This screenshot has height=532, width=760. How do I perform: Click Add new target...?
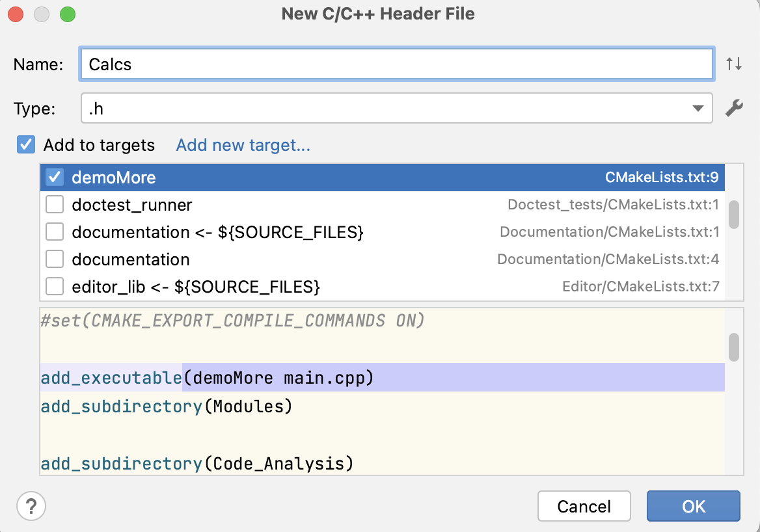(x=243, y=145)
